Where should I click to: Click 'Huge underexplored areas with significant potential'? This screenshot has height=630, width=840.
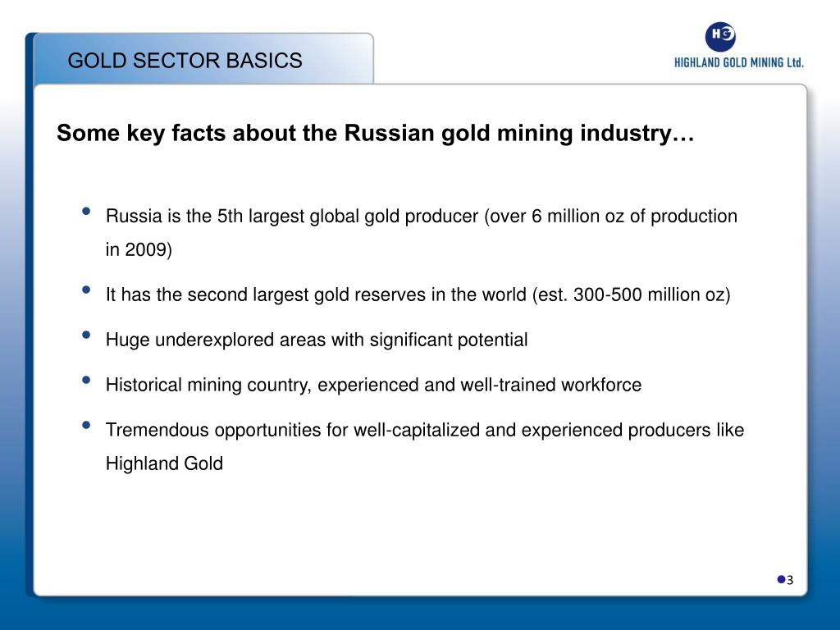coord(317,340)
